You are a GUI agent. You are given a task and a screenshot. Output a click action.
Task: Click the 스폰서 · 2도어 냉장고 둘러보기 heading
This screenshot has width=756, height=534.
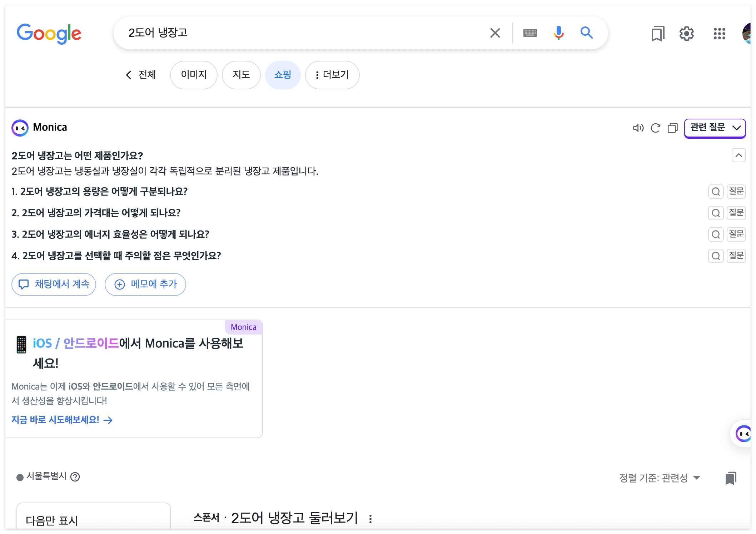coord(275,518)
